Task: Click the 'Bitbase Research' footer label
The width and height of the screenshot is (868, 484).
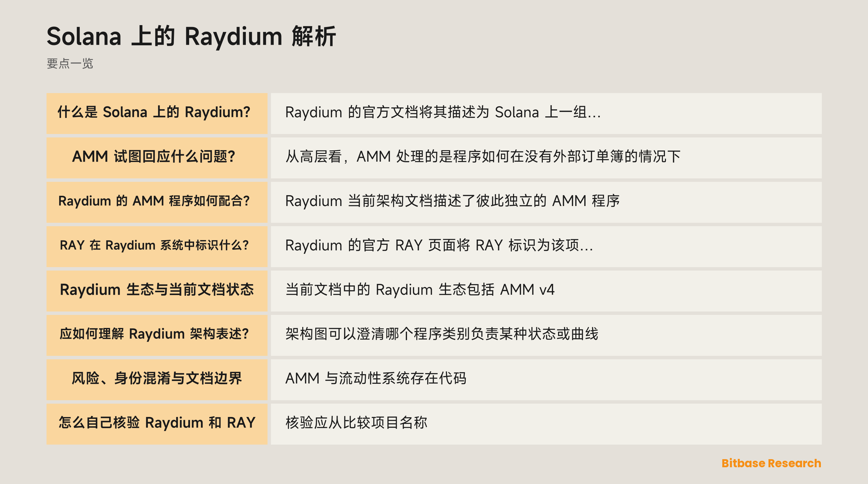Action: [771, 463]
